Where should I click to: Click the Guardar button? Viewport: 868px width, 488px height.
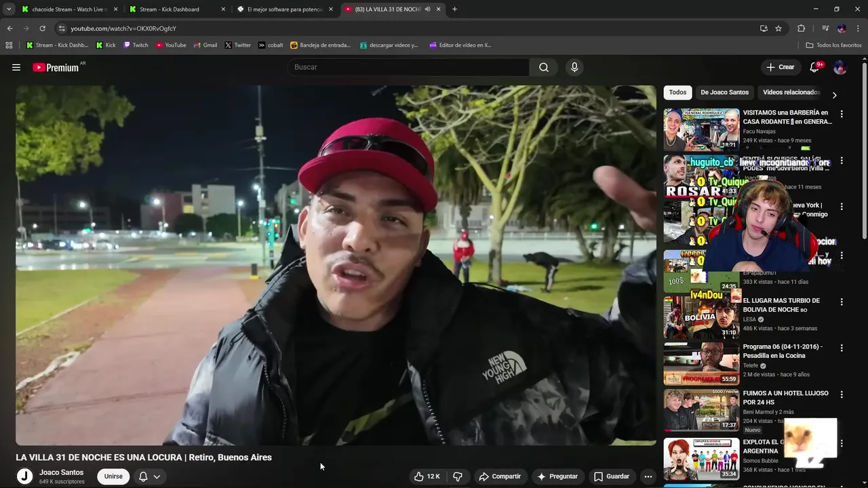tap(612, 476)
